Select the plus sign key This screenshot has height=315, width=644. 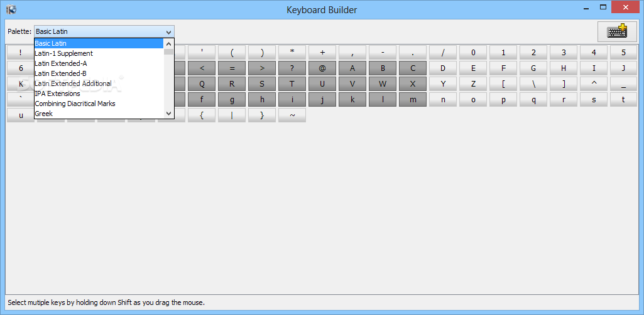(x=322, y=53)
